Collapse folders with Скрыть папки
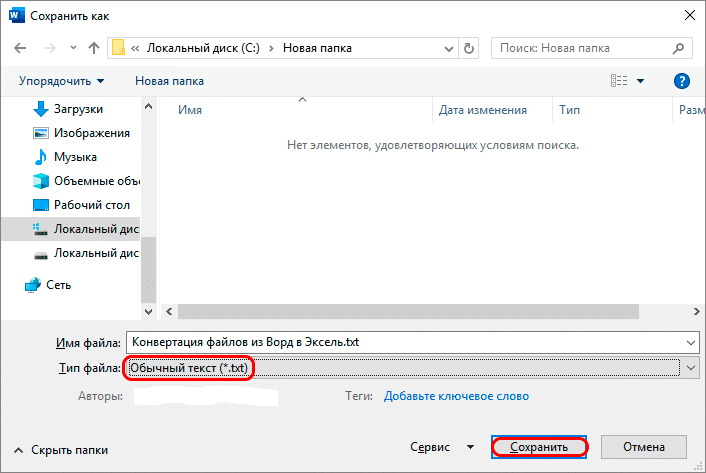The image size is (706, 473). (61, 450)
